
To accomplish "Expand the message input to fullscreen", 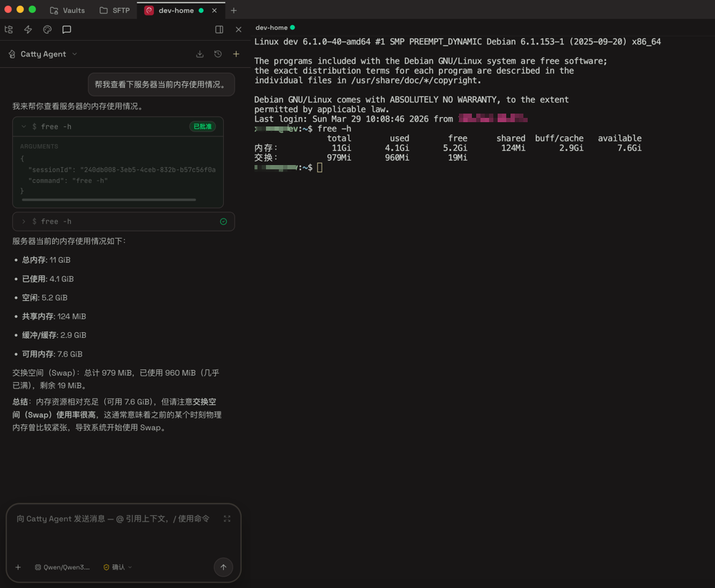I will 227,519.
